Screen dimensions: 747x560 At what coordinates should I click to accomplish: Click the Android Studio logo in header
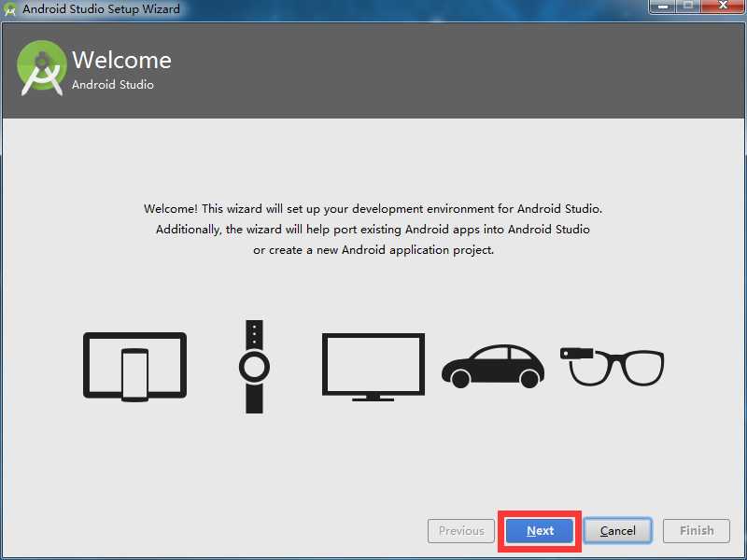[x=41, y=68]
